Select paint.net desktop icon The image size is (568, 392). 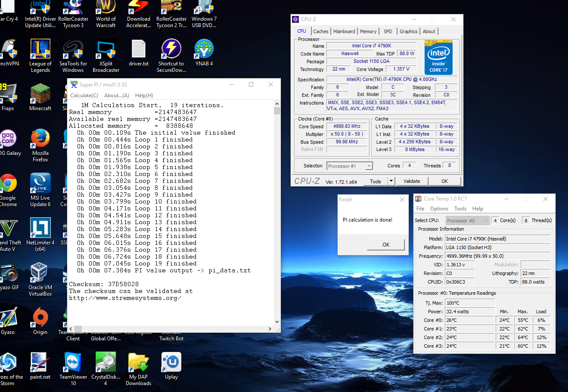[40, 366]
